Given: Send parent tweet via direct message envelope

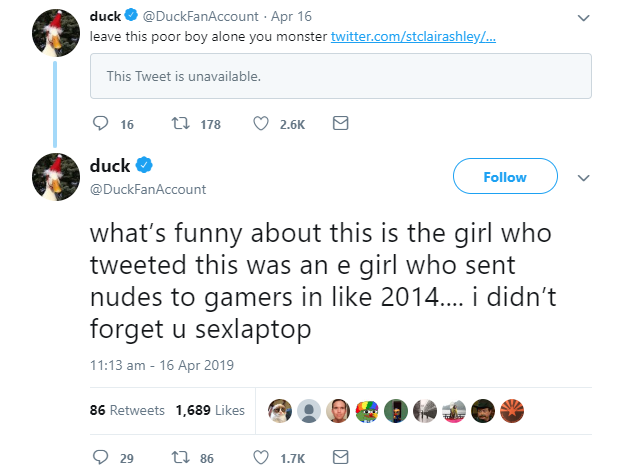Looking at the screenshot, I should pos(341,123).
